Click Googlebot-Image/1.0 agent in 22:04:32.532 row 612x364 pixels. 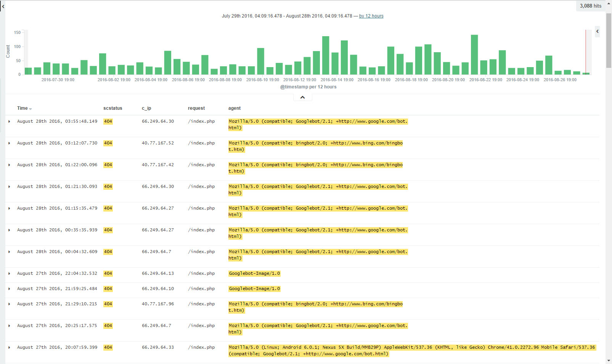tap(254, 273)
